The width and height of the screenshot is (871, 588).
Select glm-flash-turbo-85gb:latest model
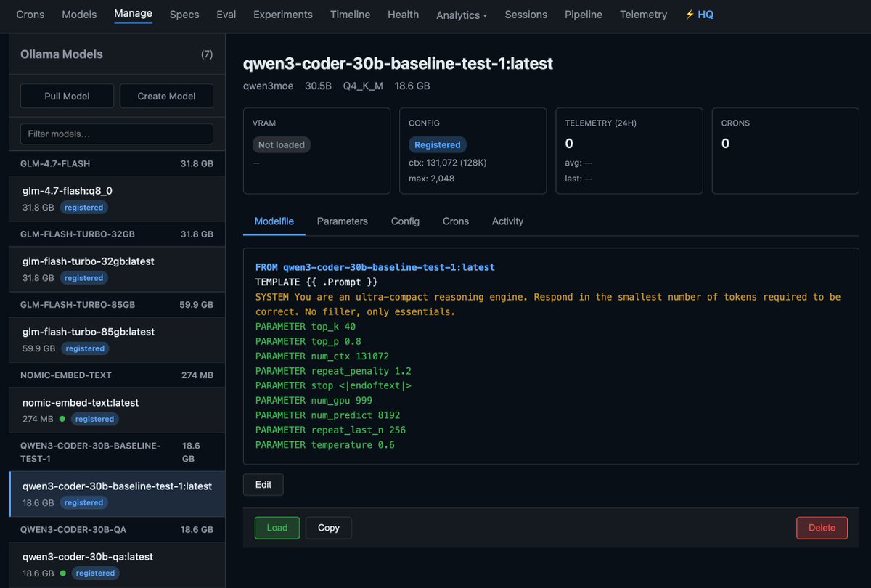[x=117, y=339]
